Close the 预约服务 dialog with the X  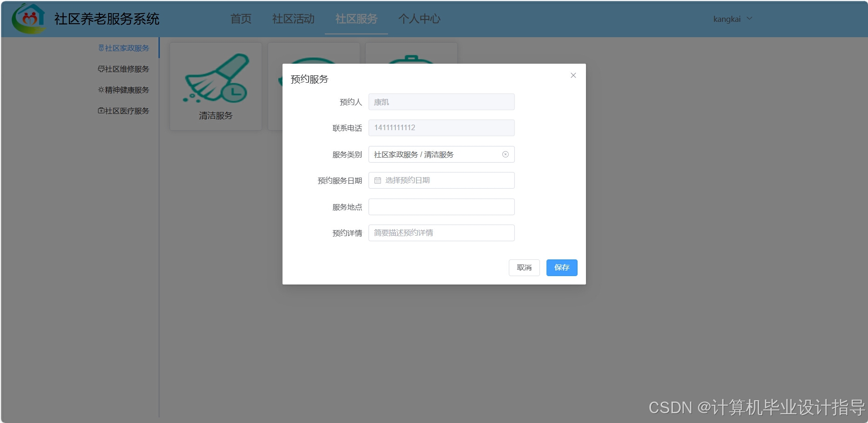pyautogui.click(x=573, y=75)
